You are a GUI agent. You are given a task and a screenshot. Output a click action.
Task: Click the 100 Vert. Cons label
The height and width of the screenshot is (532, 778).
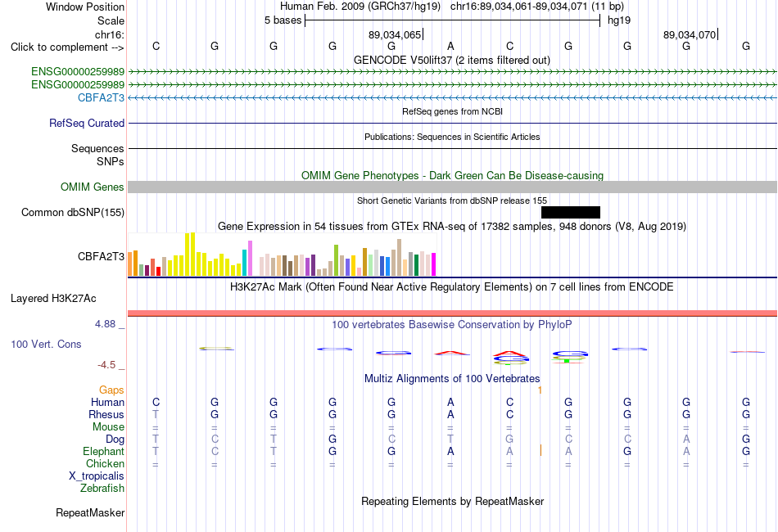pyautogui.click(x=46, y=344)
